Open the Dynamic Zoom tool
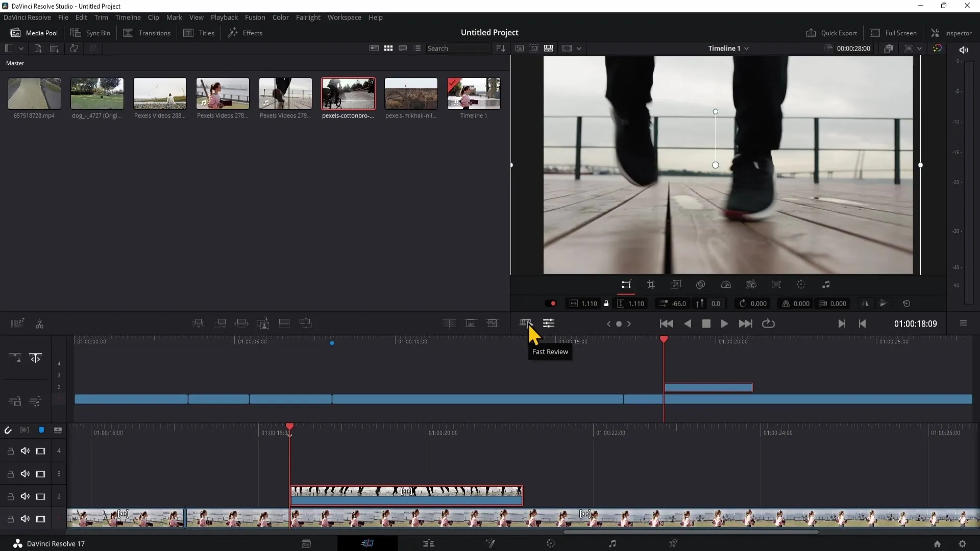Image resolution: width=980 pixels, height=551 pixels. (x=676, y=285)
